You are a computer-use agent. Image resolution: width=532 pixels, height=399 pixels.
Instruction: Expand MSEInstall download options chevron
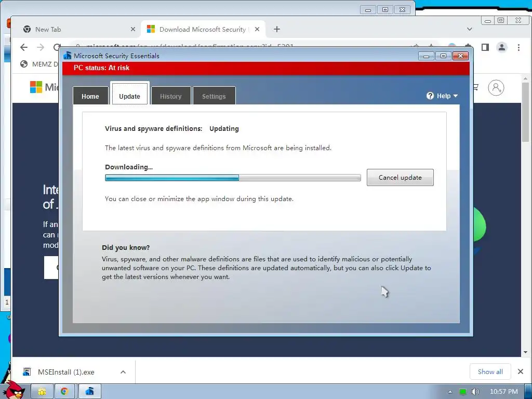tap(123, 372)
